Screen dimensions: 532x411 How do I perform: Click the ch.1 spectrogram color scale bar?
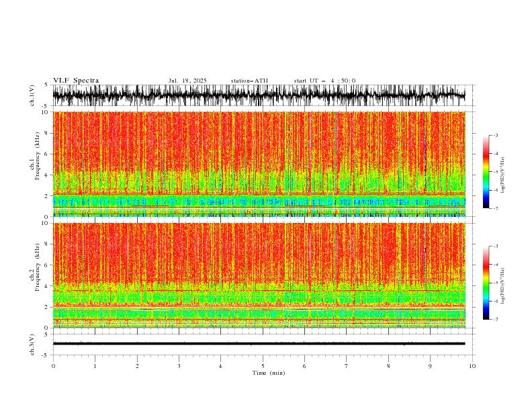486,172
